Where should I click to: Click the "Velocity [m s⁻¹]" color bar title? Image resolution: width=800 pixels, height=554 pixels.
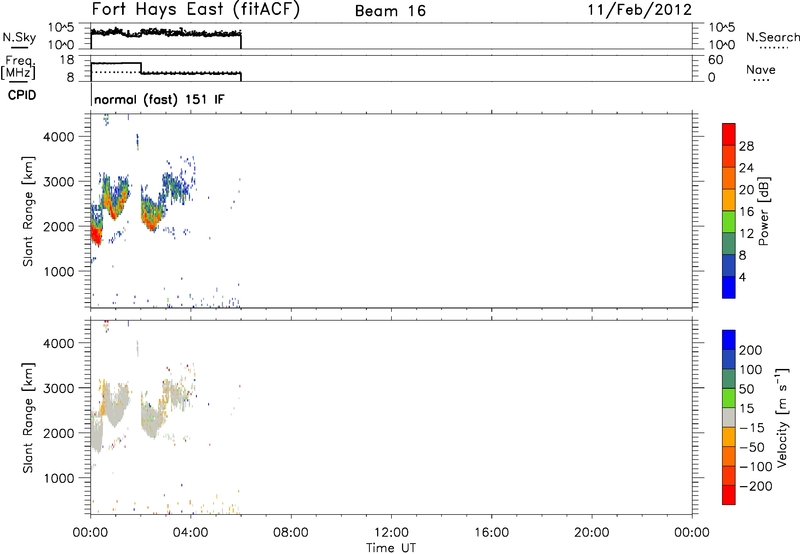coord(782,418)
